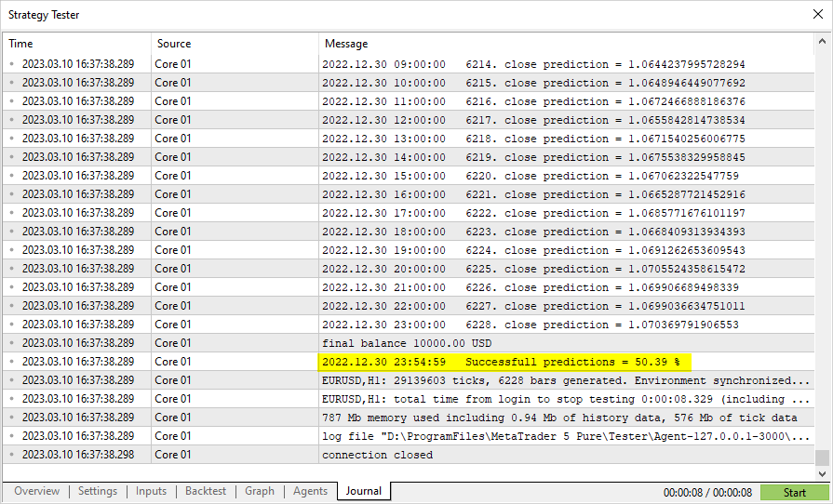Click the Start button
This screenshot has height=504, width=833.
(x=794, y=493)
